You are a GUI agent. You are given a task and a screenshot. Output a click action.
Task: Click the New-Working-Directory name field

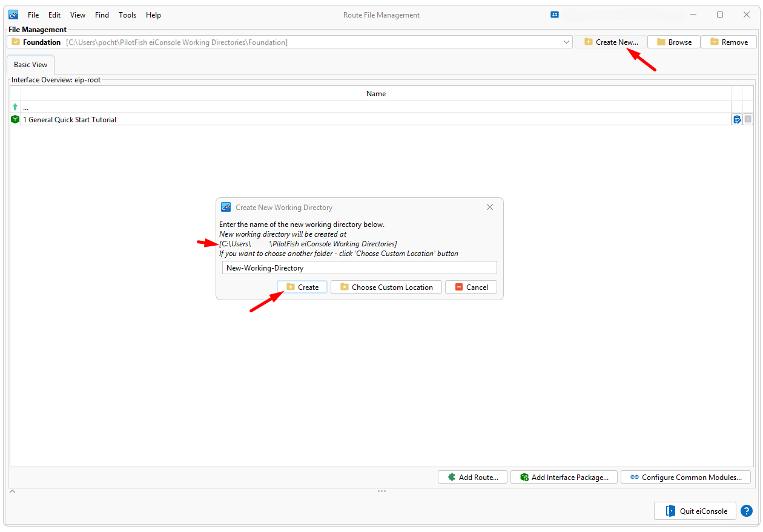click(x=360, y=268)
